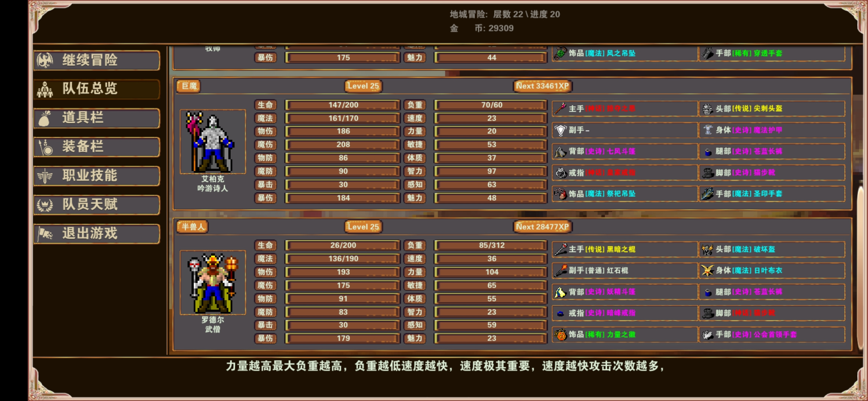This screenshot has width=868, height=401.
Task: Click the 半兽人 race tag
Action: [193, 227]
